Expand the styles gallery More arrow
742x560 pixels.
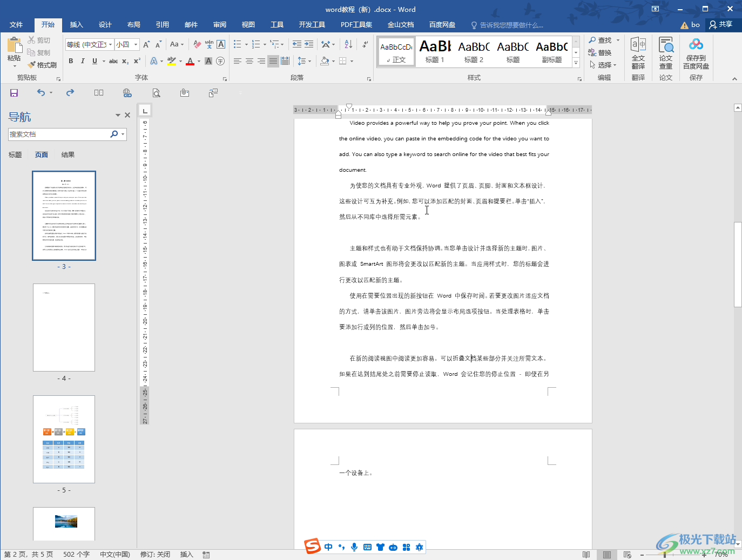tap(576, 63)
